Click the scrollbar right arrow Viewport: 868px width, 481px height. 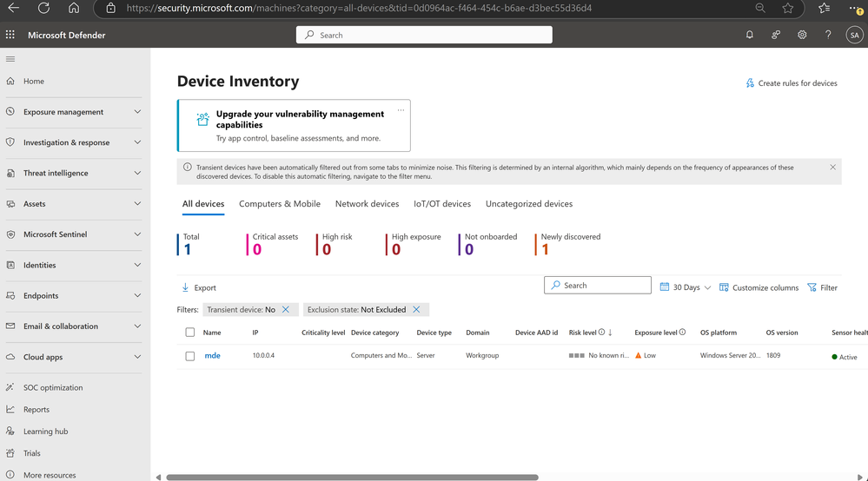(x=859, y=478)
